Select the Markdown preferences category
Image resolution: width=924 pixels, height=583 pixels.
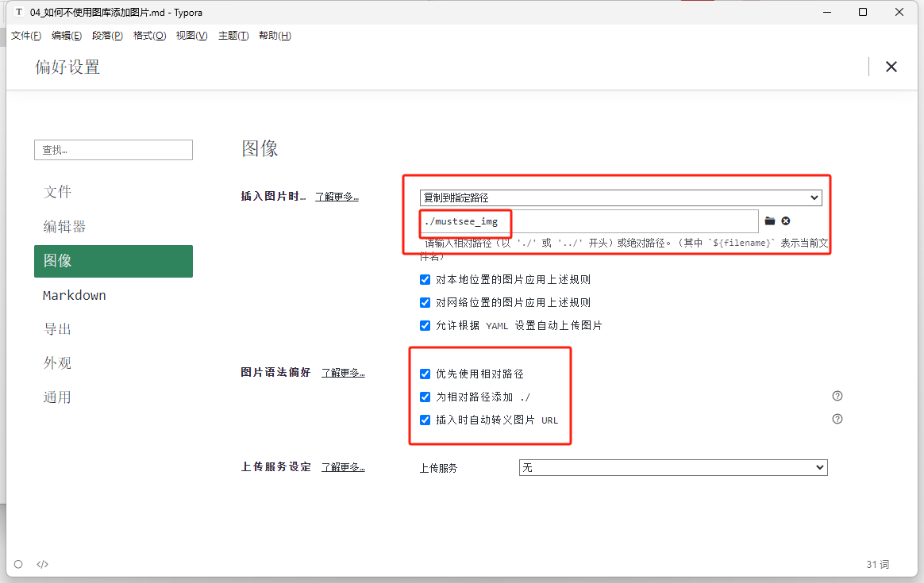point(114,295)
